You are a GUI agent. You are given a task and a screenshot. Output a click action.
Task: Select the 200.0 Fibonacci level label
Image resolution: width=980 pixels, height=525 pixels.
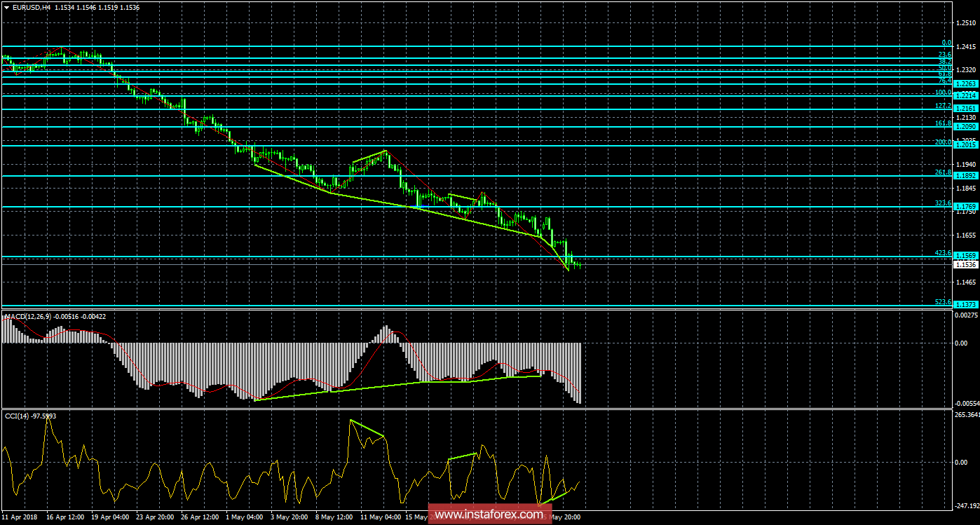coord(943,142)
